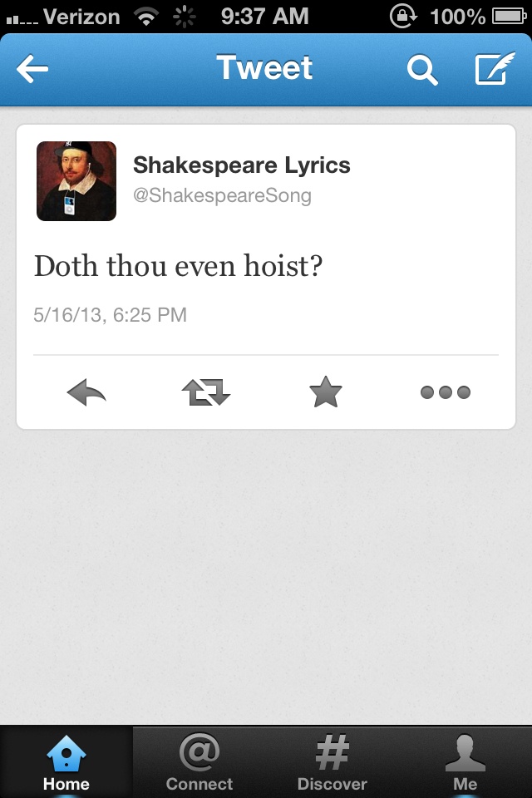
Task: Open the Shakespeare Lyrics profile name
Action: [x=242, y=165]
